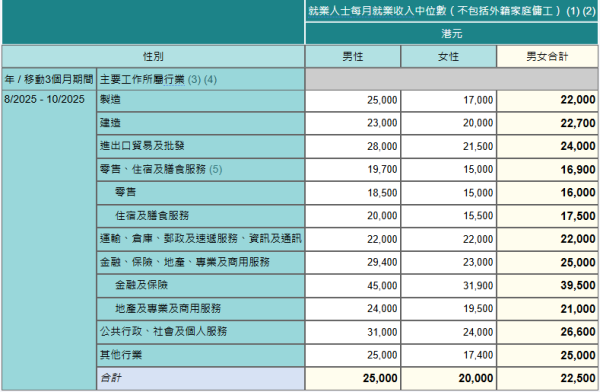
Task: Select the 男性 column header
Action: coord(353,57)
